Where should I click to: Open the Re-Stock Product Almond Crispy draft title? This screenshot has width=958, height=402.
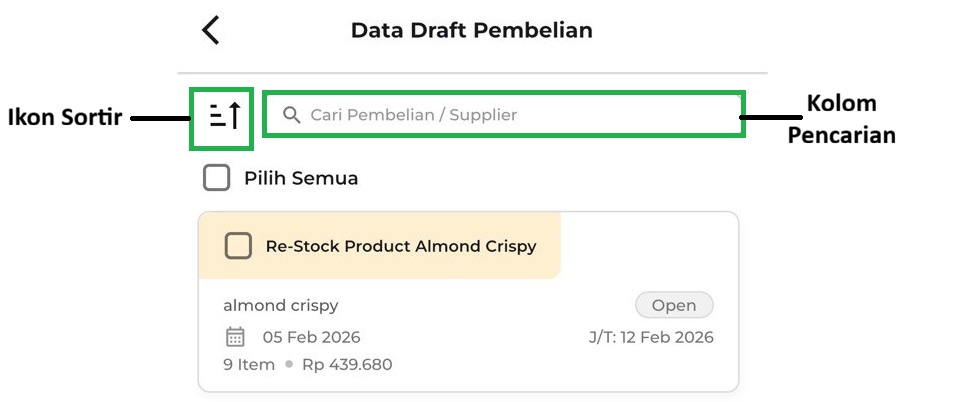pyautogui.click(x=400, y=246)
